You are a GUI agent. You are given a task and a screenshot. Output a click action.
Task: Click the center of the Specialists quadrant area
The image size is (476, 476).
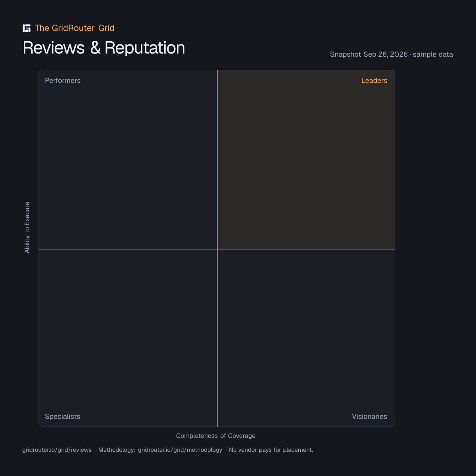[x=128, y=338]
